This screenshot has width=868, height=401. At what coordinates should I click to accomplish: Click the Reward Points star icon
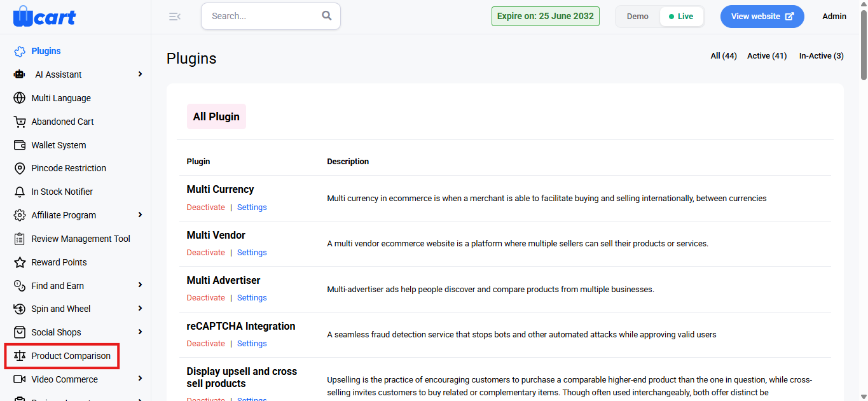pyautogui.click(x=20, y=262)
